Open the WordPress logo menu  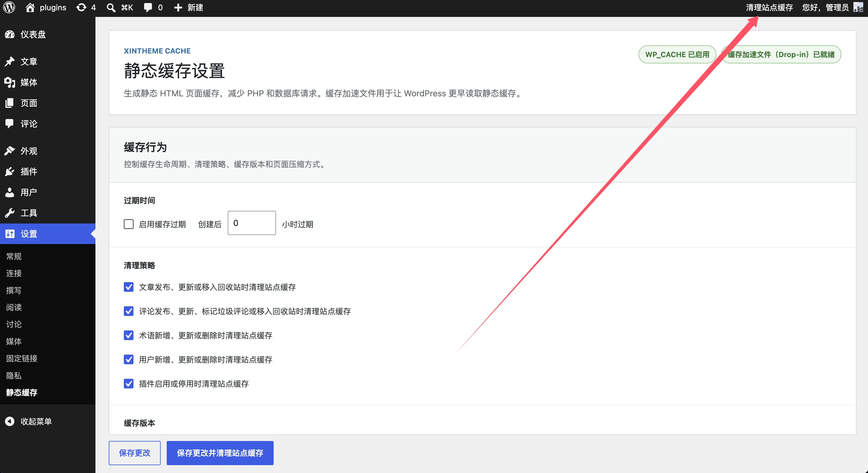pos(9,8)
